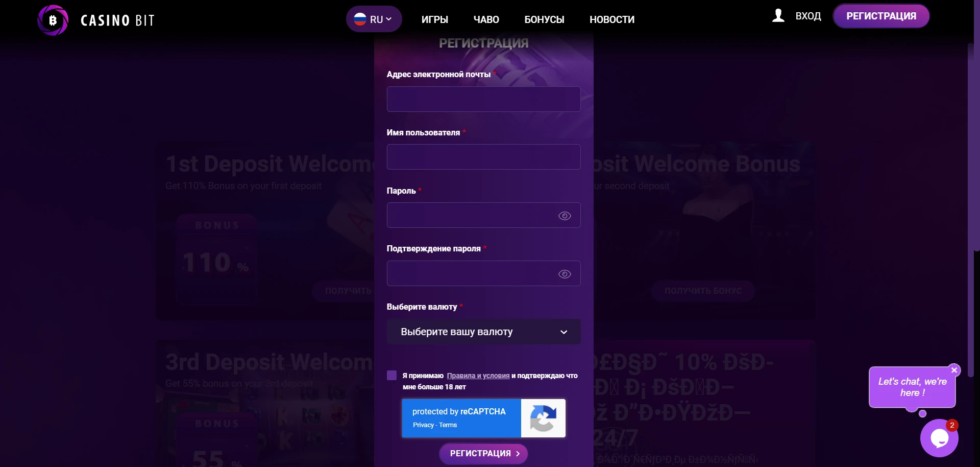Show password via eye icon in Пароль field

(565, 216)
